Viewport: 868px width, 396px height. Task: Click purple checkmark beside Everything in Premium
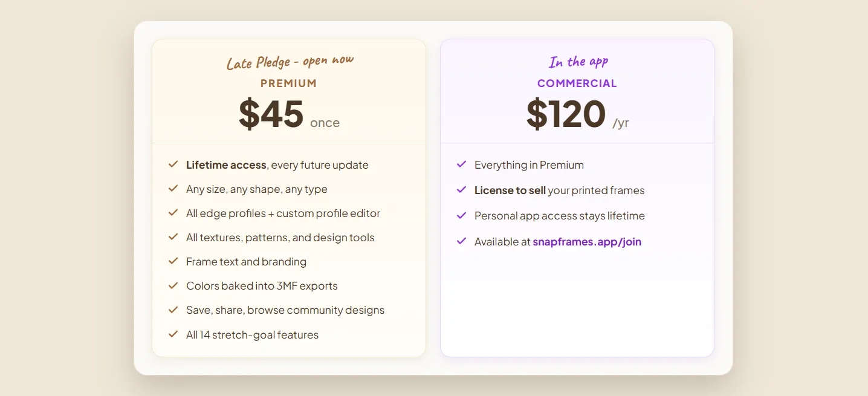pyautogui.click(x=461, y=164)
